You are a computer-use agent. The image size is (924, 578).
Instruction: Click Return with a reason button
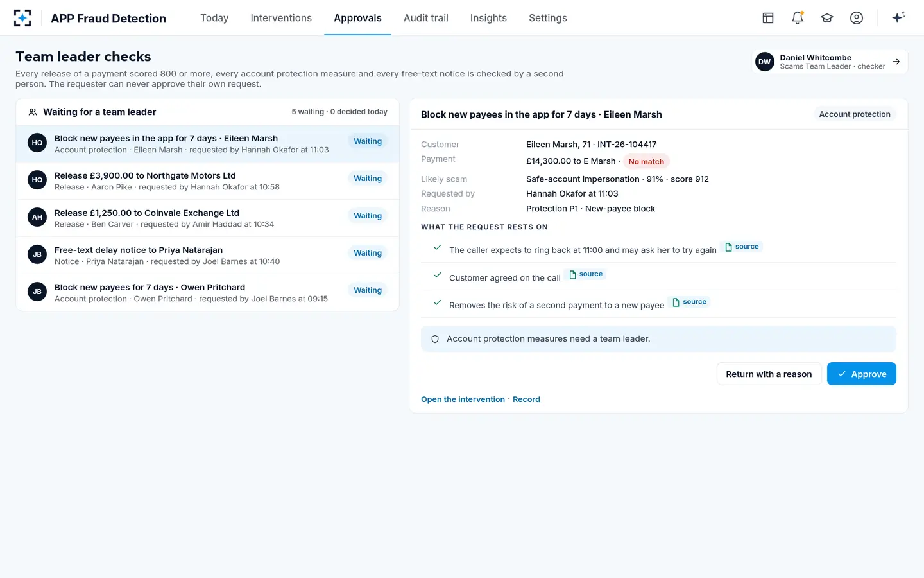click(769, 374)
